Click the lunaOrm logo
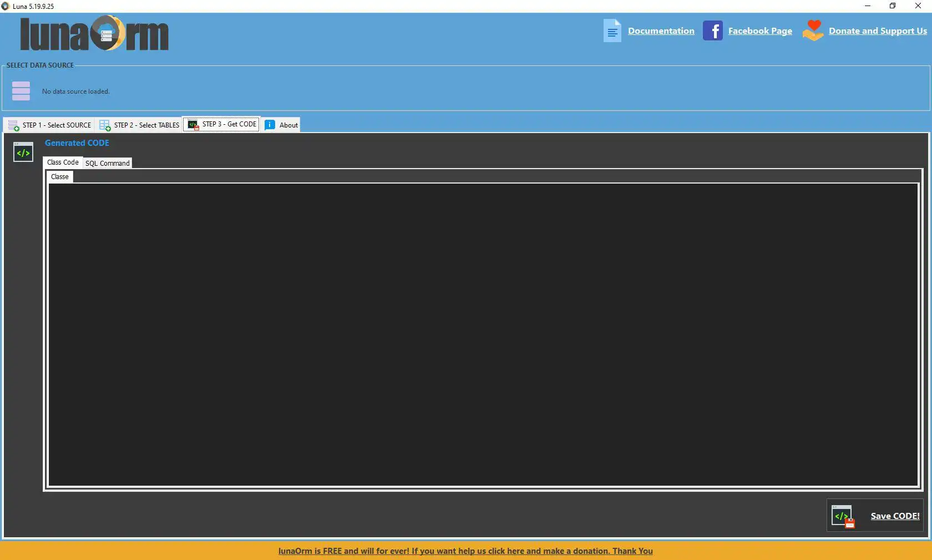Image resolution: width=932 pixels, height=560 pixels. (x=94, y=33)
